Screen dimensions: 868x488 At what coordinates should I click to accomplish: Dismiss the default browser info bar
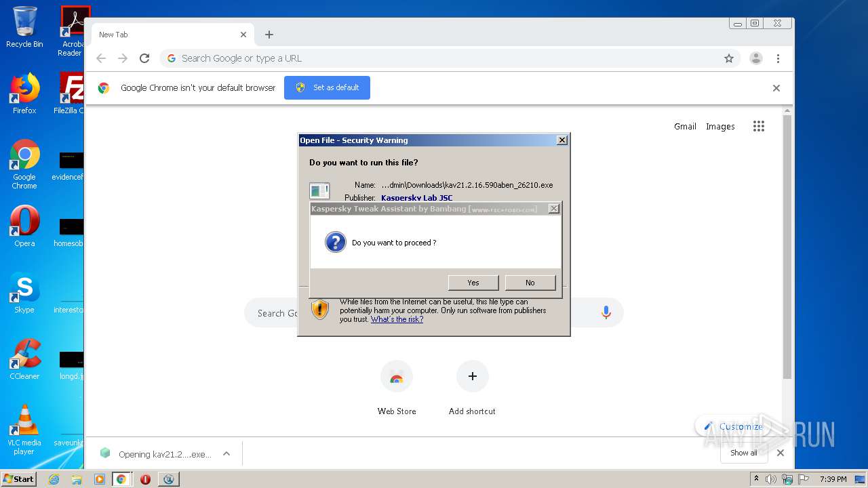776,88
